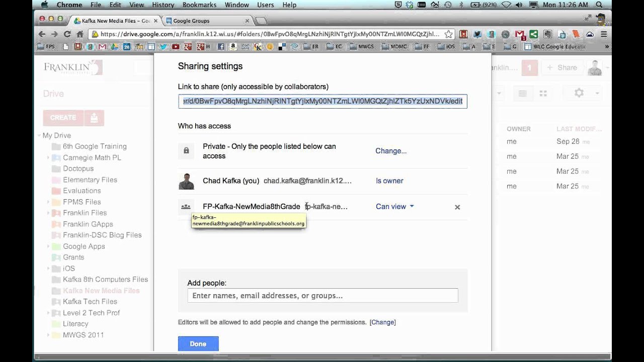Viewport: 644px width, 362px height.
Task: Select the link to share field
Action: tap(323, 101)
